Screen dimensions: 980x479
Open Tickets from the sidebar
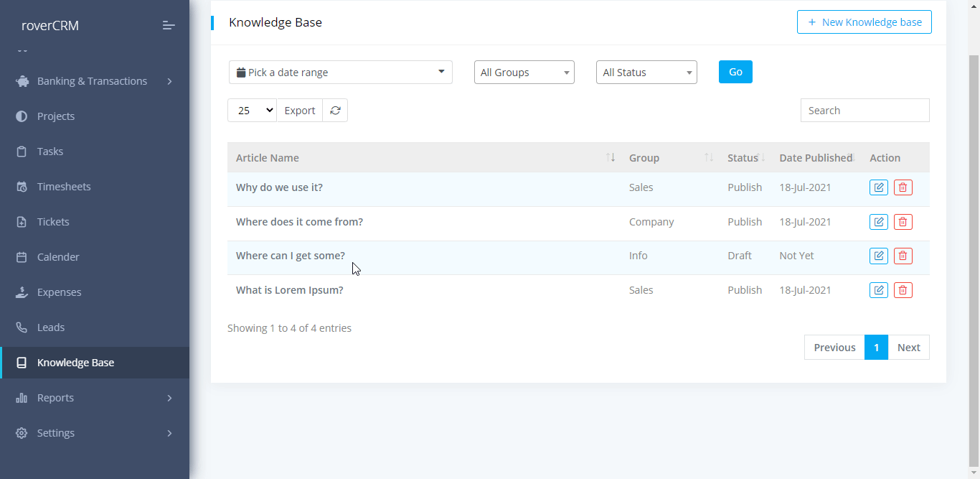point(53,222)
